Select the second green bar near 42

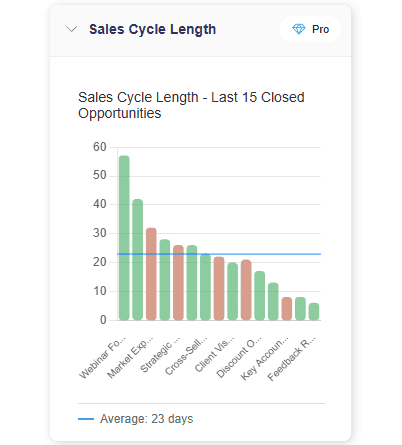pos(138,260)
